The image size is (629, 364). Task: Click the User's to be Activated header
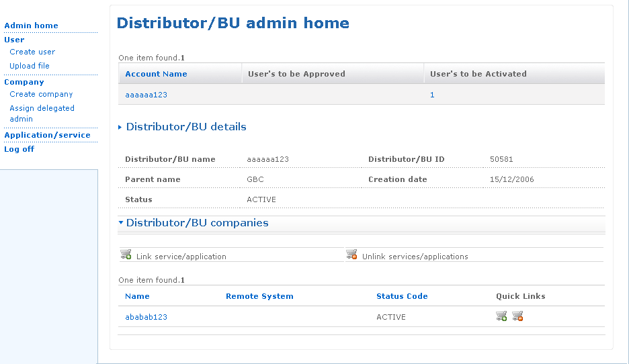click(x=478, y=74)
